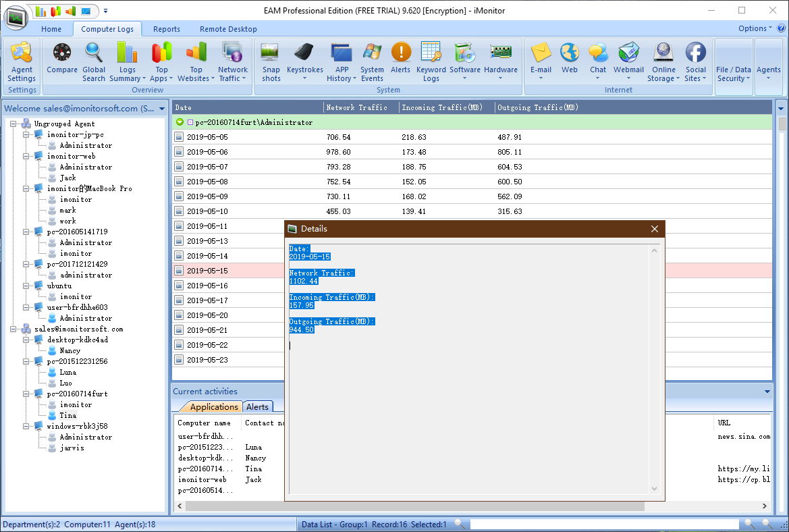Collapse the pc-20160714furt tree node
789x532 pixels.
pos(26,394)
